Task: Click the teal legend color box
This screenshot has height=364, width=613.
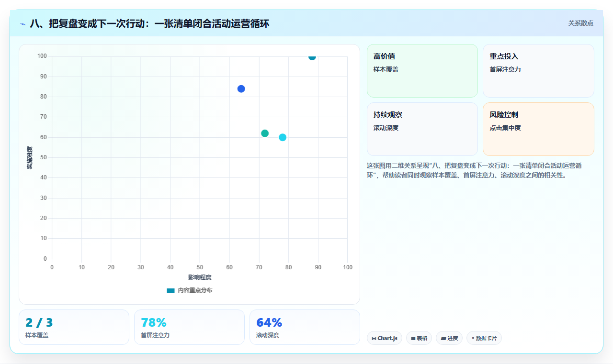Action: (x=170, y=290)
